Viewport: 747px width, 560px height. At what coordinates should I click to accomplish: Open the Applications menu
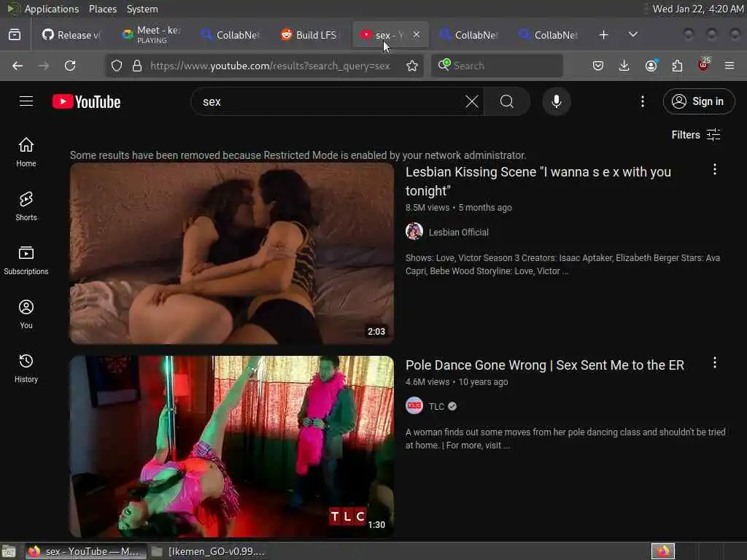(x=52, y=9)
